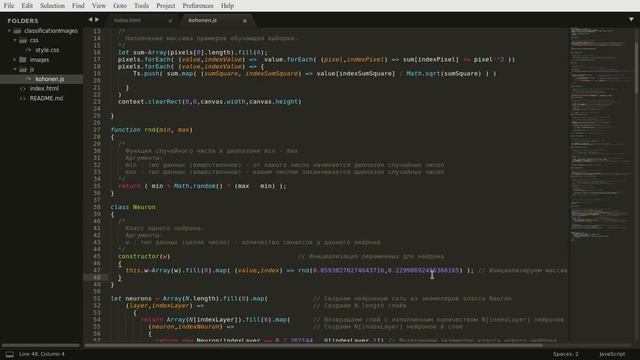
Task: Collapse the css folder arrow
Action: [15, 40]
